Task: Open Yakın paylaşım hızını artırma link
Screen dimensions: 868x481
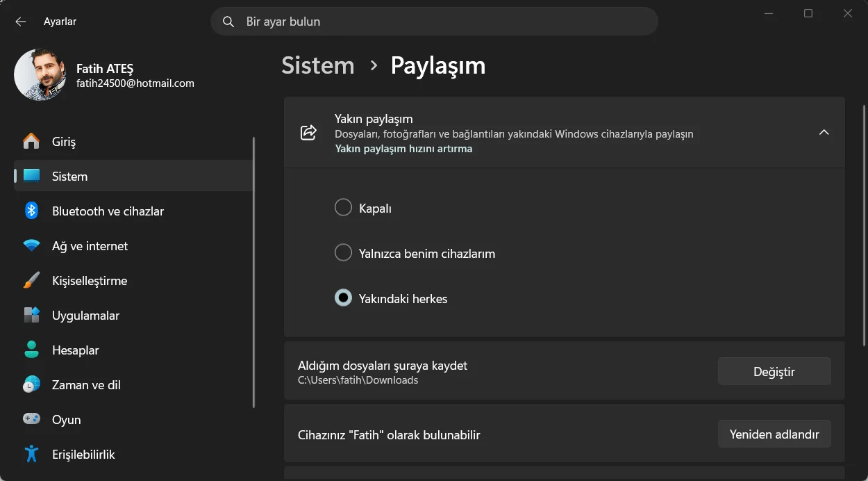Action: [x=403, y=149]
